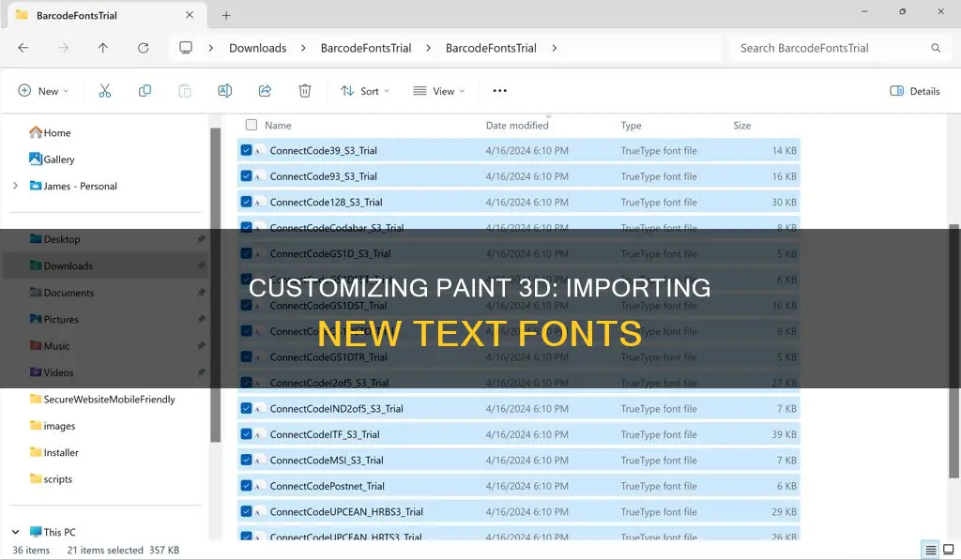Open the View dropdown menu
Image resolution: width=961 pixels, height=560 pixels.
(x=439, y=91)
